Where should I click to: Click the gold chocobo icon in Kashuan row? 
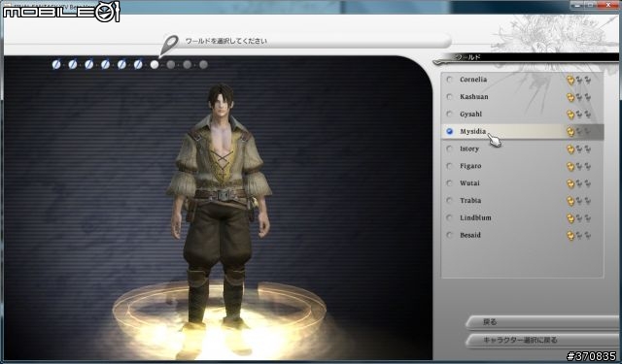[570, 97]
